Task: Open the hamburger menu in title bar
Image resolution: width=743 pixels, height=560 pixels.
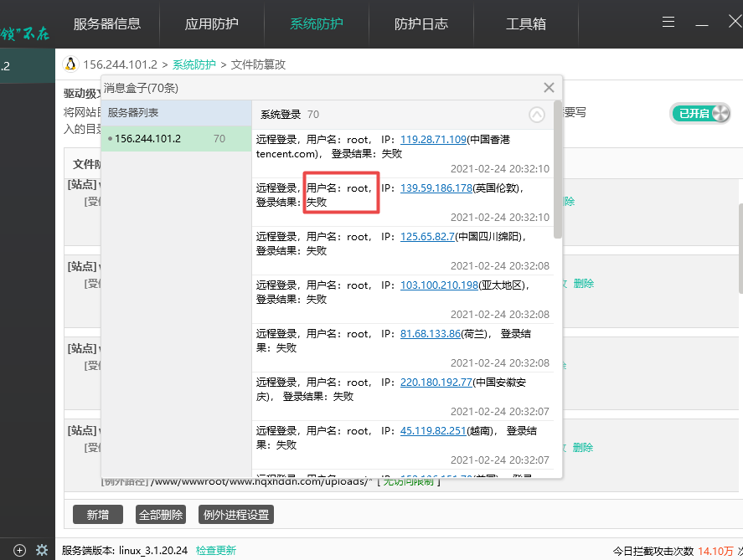Action: point(668,22)
